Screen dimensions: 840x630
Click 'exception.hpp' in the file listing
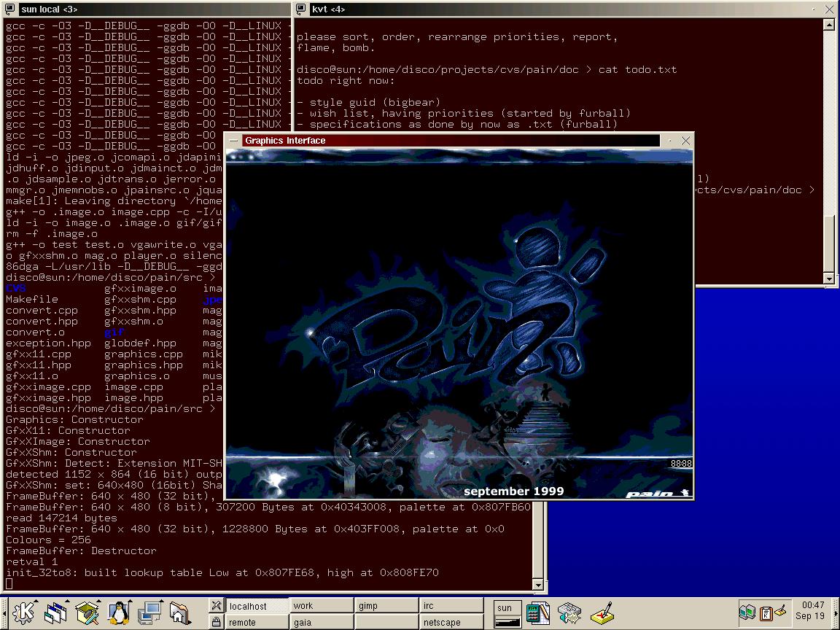point(48,343)
